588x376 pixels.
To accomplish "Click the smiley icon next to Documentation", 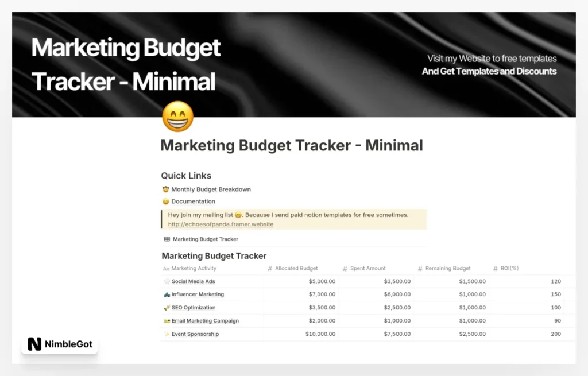I will point(165,201).
